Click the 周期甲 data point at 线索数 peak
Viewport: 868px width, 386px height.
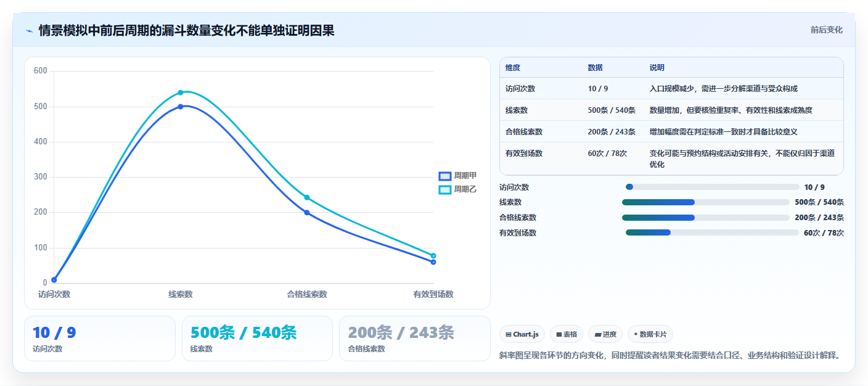pyautogui.click(x=181, y=107)
